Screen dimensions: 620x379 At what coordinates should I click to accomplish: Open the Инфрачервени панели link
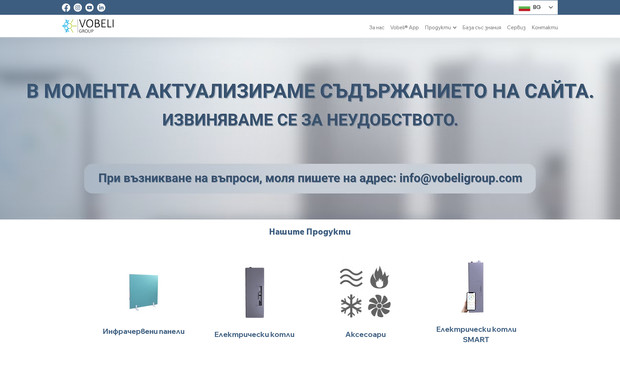click(144, 332)
